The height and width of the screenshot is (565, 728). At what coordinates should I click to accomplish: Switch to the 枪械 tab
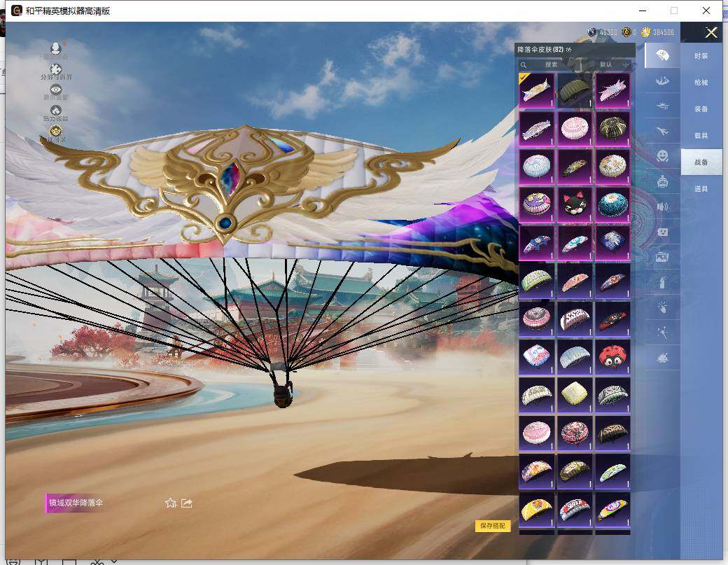[x=701, y=83]
